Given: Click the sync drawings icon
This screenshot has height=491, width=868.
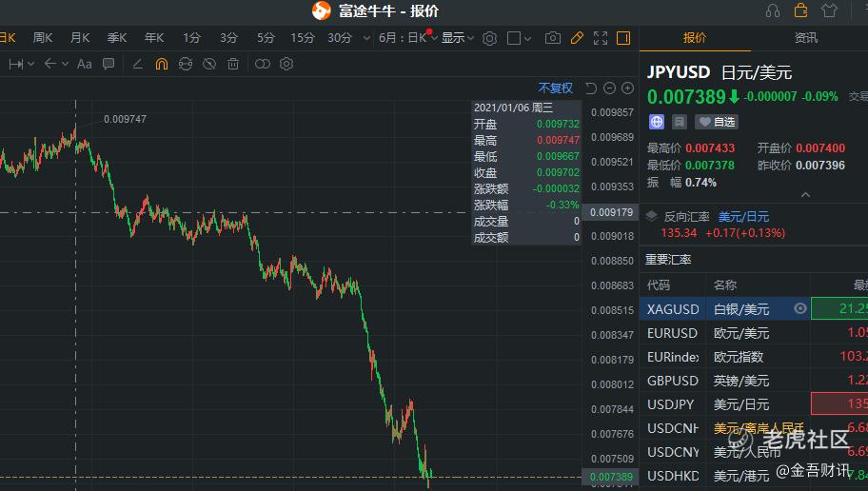Looking at the screenshot, I should point(186,64).
